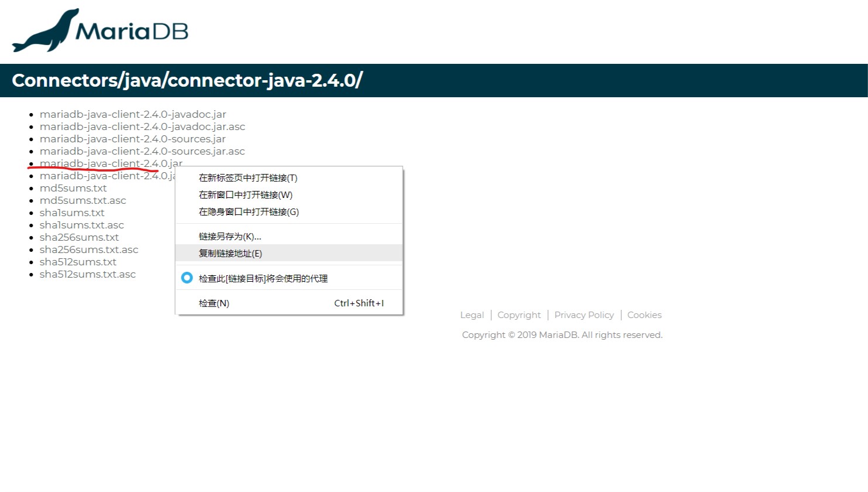The image size is (868, 492).
Task: Open the Privacy Policy page
Action: point(584,315)
